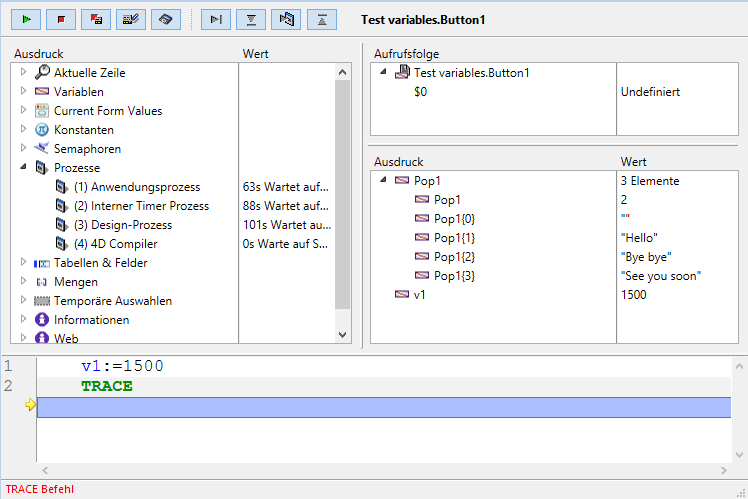Viewport: 748px width, 499px height.
Task: Select the (4) 4D Compiler process
Action: (115, 244)
